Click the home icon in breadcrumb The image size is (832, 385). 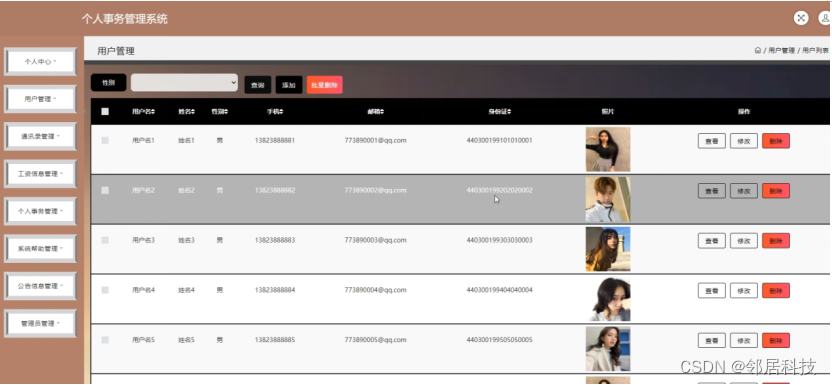(x=758, y=50)
